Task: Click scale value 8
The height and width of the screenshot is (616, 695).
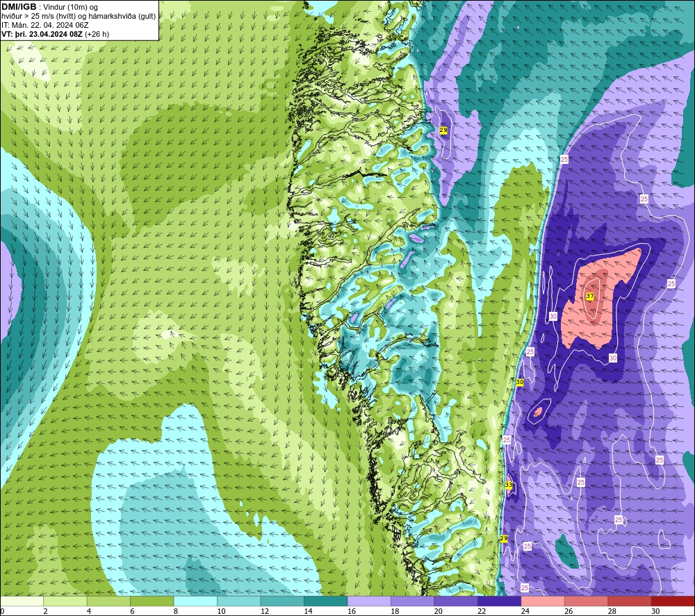Action: coord(176,611)
